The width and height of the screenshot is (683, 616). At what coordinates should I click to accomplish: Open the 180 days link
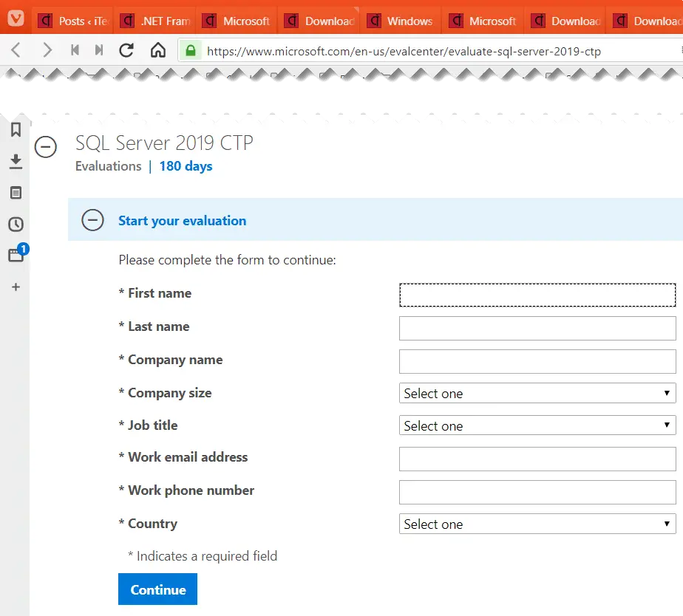(186, 166)
